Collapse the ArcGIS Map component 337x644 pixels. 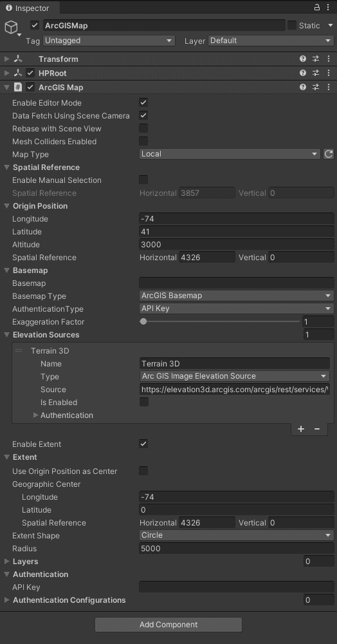click(6, 87)
